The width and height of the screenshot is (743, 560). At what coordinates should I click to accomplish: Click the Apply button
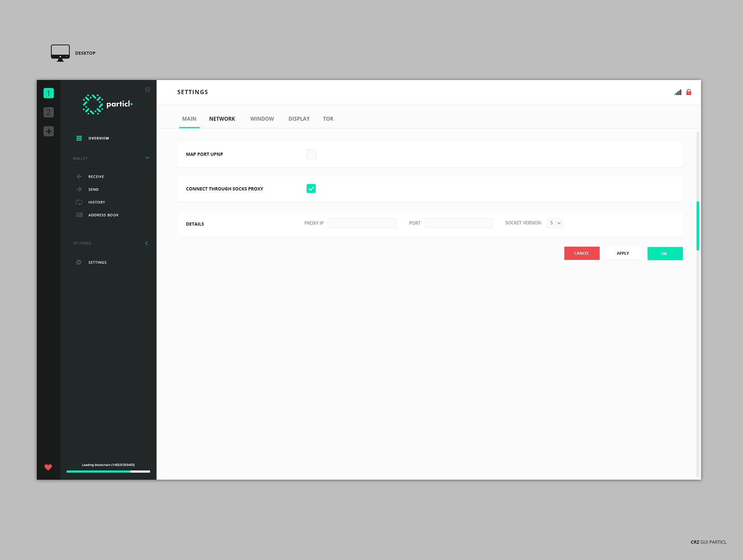[x=623, y=253]
